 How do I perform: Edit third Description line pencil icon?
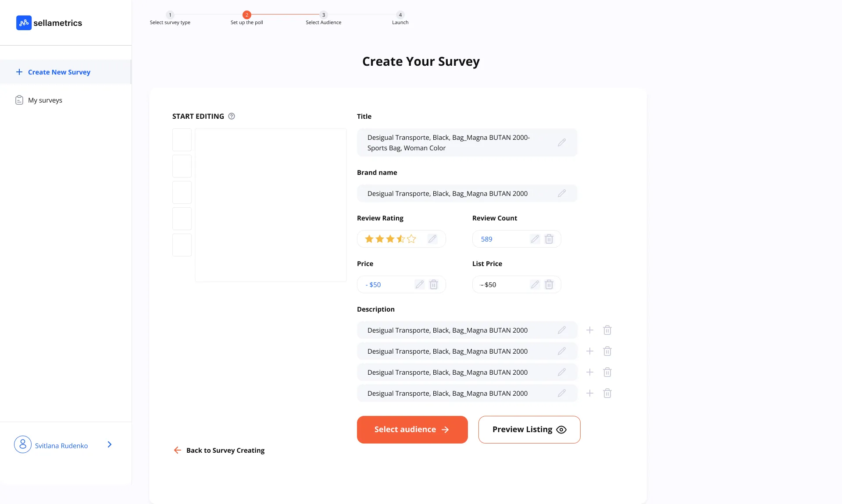pyautogui.click(x=562, y=372)
